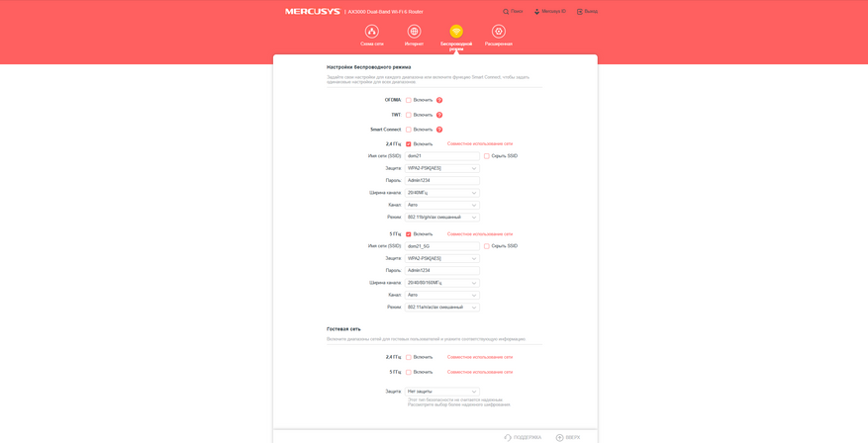This screenshot has height=443, width=868.
Task: Open the Интернет globe icon
Action: tap(414, 32)
